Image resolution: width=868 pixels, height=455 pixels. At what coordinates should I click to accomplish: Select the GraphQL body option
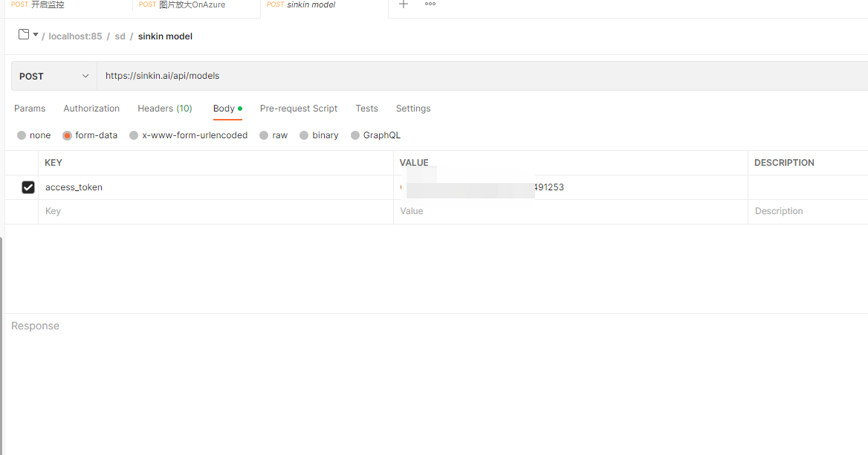click(375, 135)
